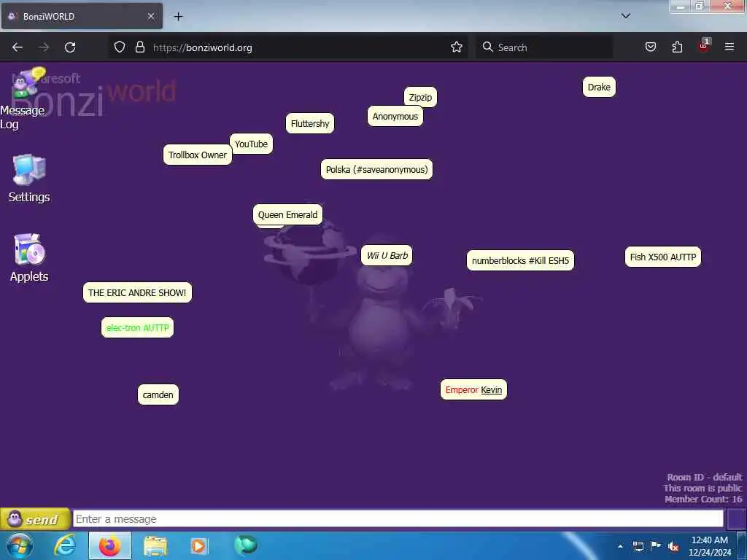Select the BonziWORLD tab
Screen dimensions: 747x560
pos(82,16)
